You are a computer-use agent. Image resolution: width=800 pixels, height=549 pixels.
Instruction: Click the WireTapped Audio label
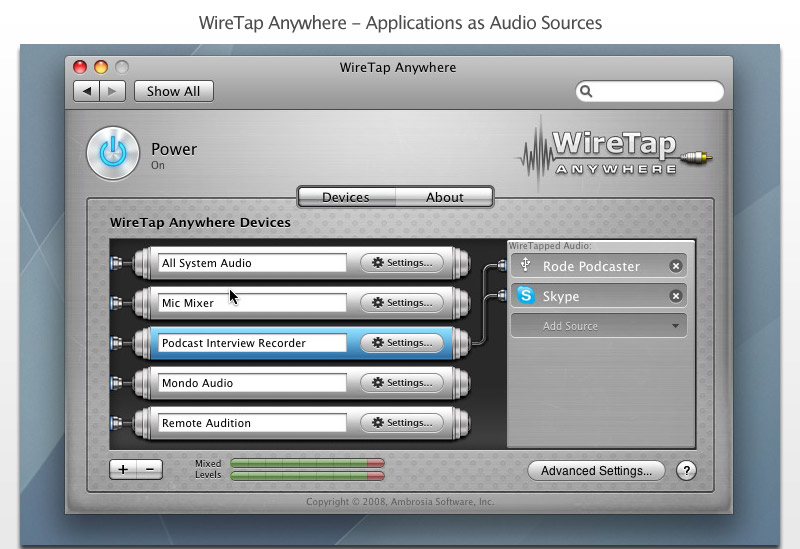click(550, 245)
